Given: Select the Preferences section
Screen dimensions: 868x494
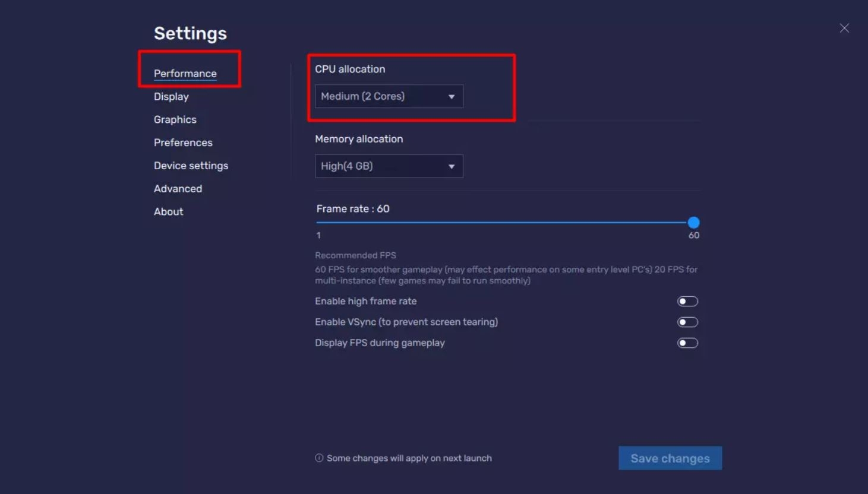Looking at the screenshot, I should 183,142.
